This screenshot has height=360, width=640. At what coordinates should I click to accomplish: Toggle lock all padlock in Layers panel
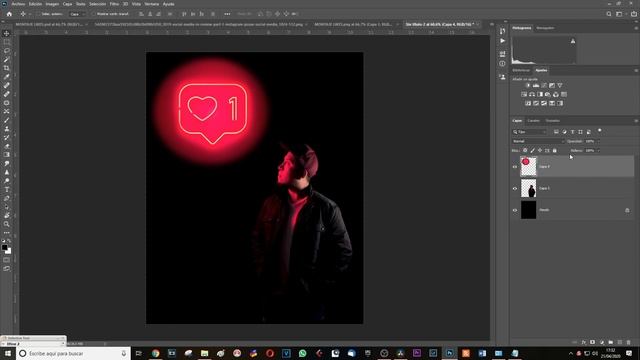(554, 151)
